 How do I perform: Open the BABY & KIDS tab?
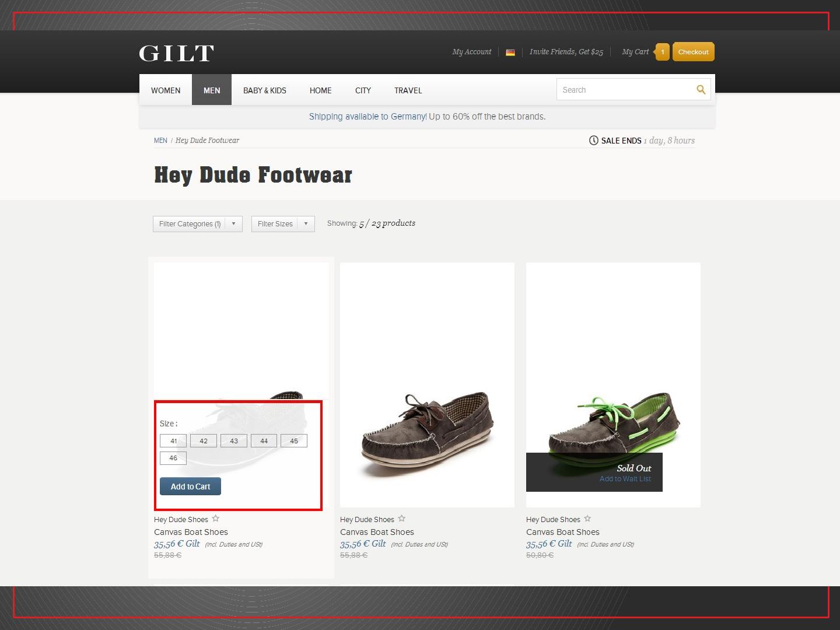pos(265,90)
